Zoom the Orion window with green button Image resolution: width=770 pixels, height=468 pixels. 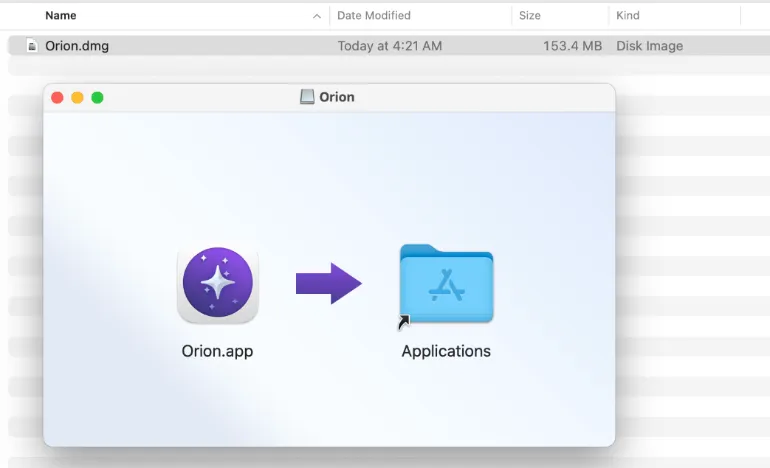click(97, 98)
